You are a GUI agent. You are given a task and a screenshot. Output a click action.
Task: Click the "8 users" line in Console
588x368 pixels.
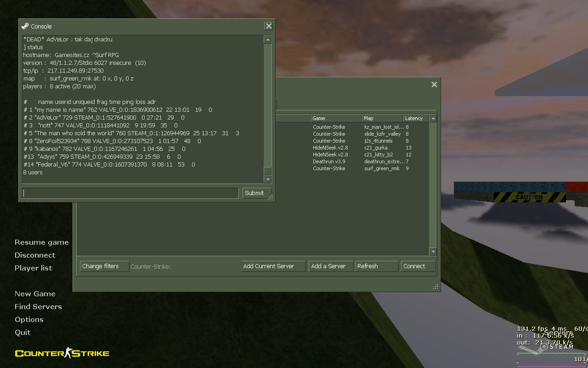(x=33, y=172)
